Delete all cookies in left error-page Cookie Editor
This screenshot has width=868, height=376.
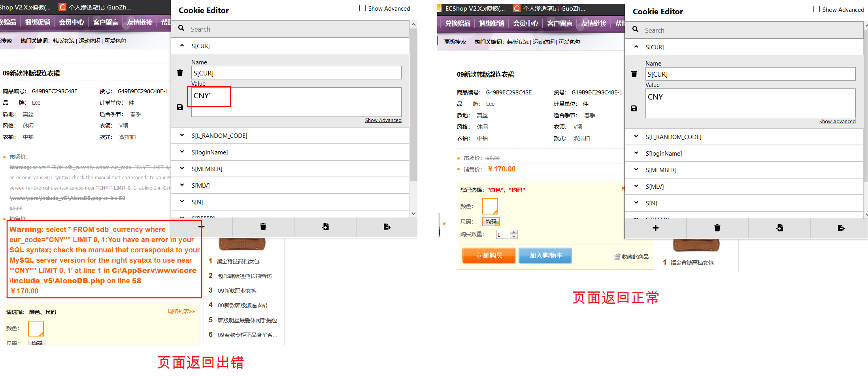tap(263, 227)
